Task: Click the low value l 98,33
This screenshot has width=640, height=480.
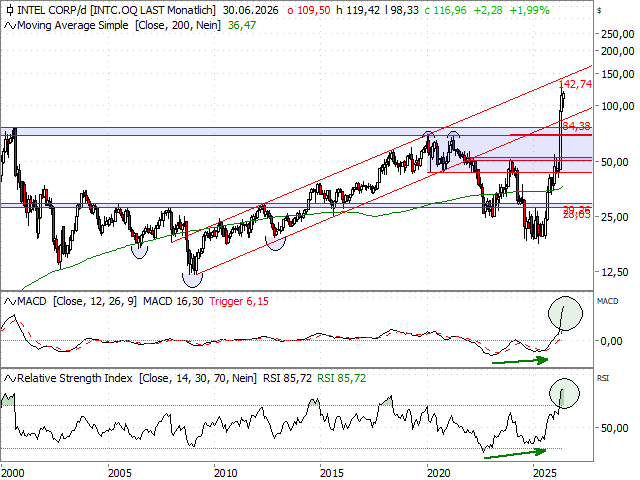Action: pos(402,10)
